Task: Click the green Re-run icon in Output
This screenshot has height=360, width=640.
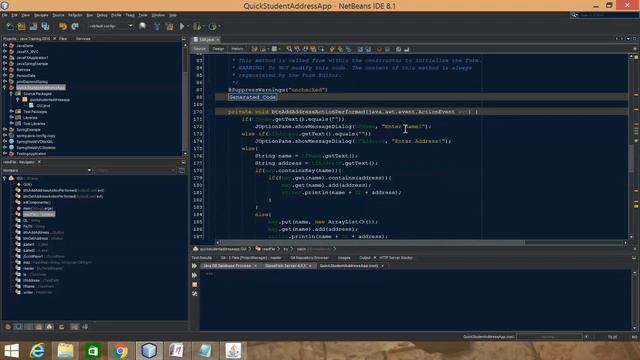Action: 194,266
